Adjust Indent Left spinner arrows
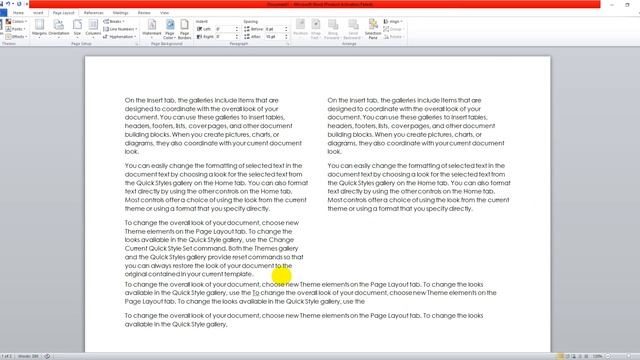Screen dimensions: 640x360 [x=237, y=29]
